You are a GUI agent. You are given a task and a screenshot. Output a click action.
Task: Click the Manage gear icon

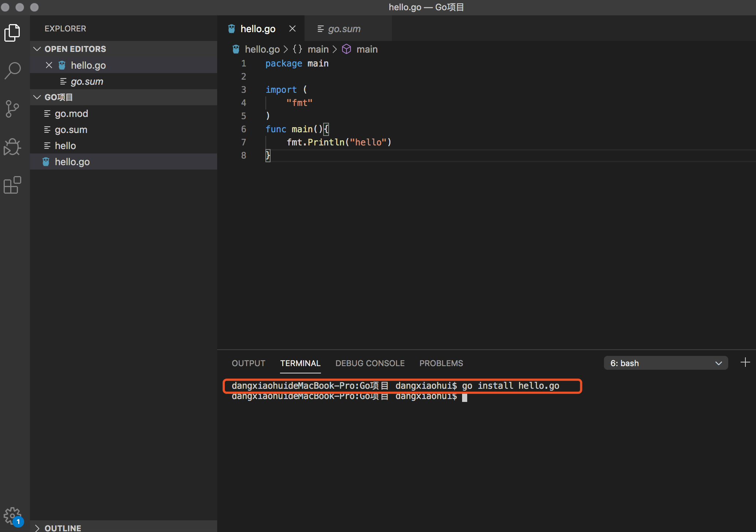pos(12,516)
